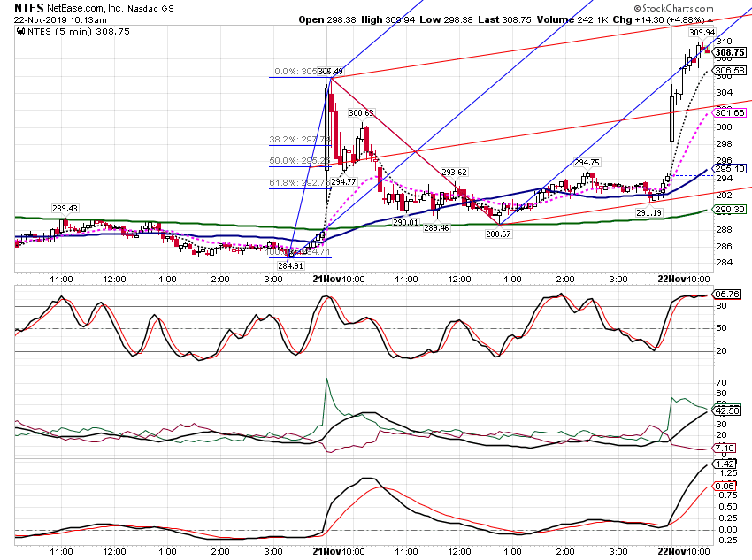The width and height of the screenshot is (752, 560).
Task: Click the 7.19 indicator value tag
Action: [725, 449]
